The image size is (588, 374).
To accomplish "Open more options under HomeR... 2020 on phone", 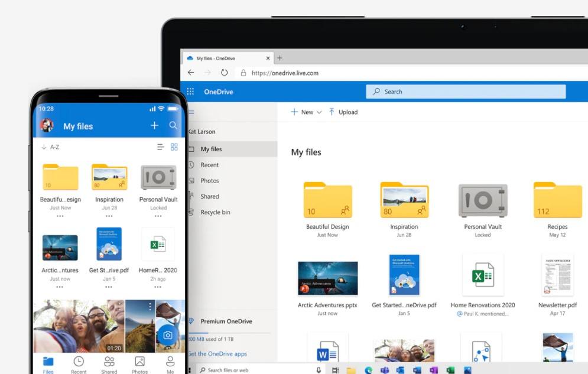I will [x=158, y=287].
